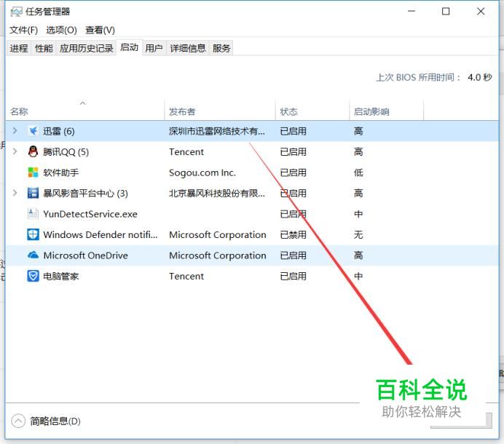Minimize the Task Manager window
This screenshot has width=504, height=444.
[x=412, y=11]
